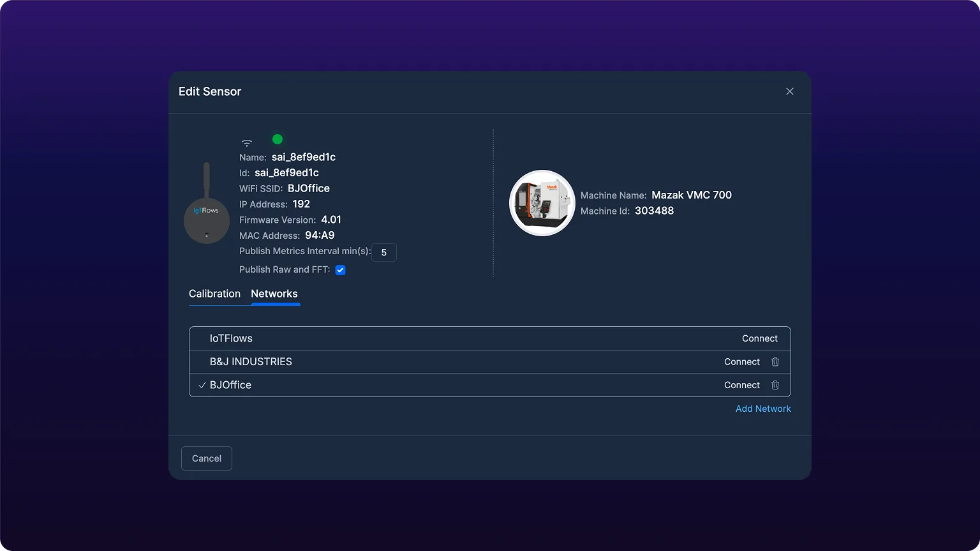Select the IoTFlows network row name
Screen dimensions: 980x551
pyautogui.click(x=231, y=338)
